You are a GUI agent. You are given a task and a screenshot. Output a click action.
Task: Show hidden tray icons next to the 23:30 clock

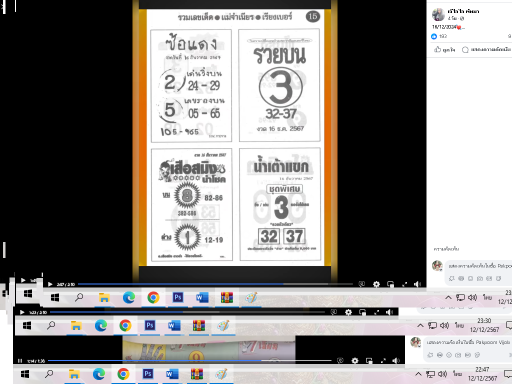(420, 325)
